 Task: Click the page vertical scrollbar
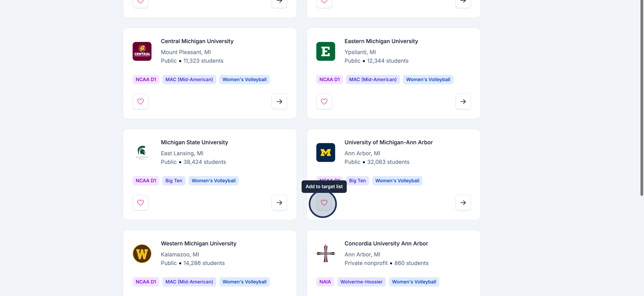point(642,98)
